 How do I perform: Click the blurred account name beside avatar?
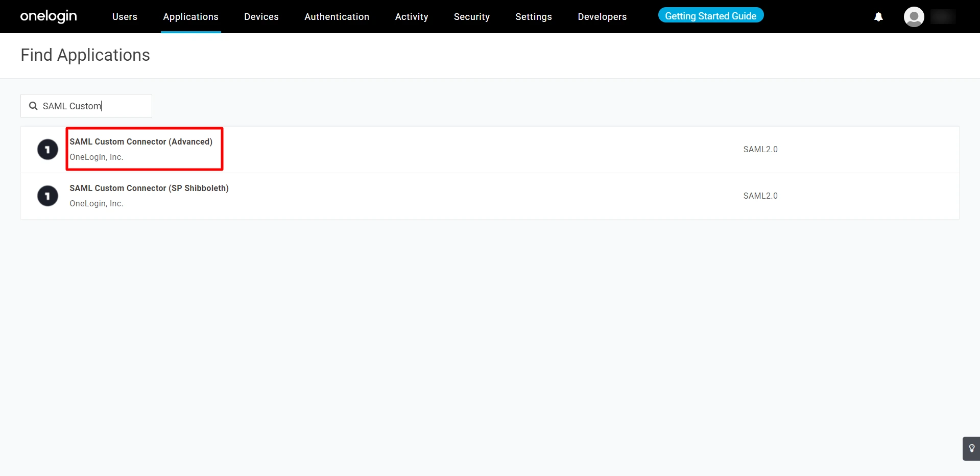[943, 17]
